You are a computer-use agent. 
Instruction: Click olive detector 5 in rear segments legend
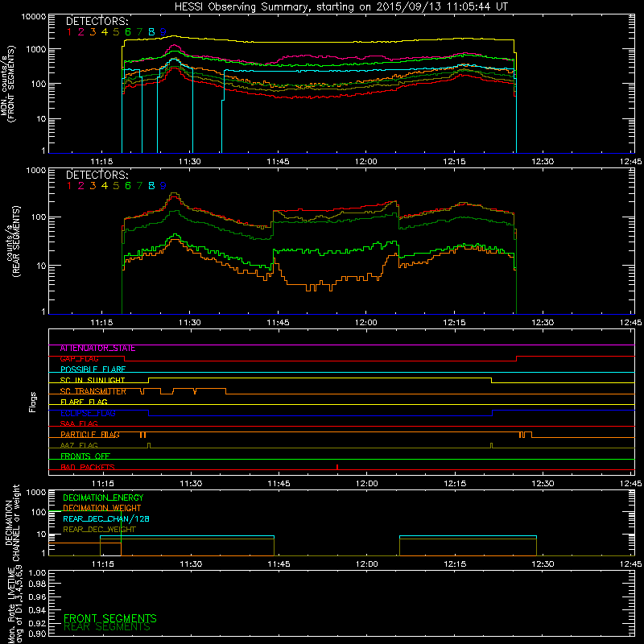click(x=116, y=186)
